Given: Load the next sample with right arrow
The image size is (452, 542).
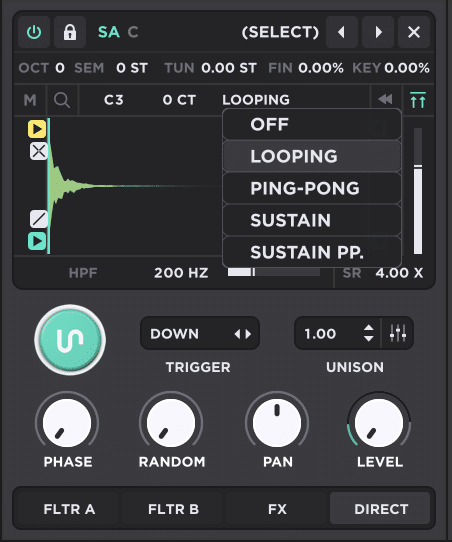Looking at the screenshot, I should point(378,32).
